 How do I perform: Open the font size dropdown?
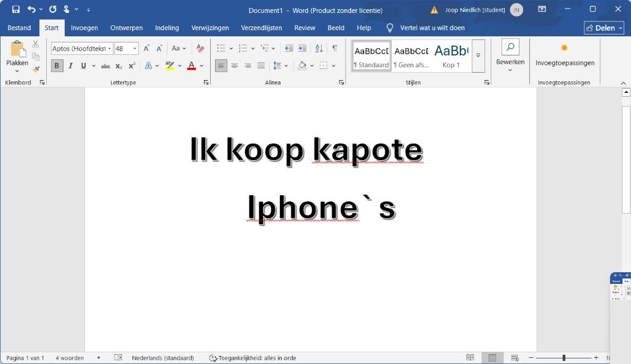tap(135, 49)
